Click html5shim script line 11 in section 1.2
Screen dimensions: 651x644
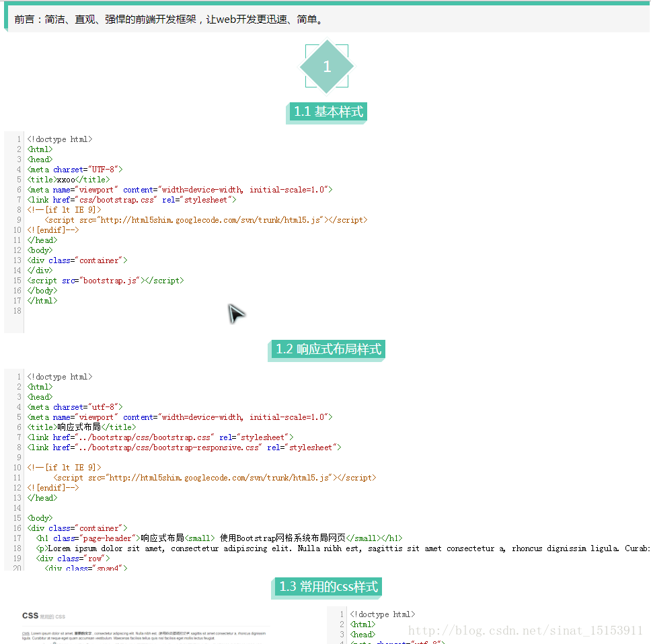point(215,478)
